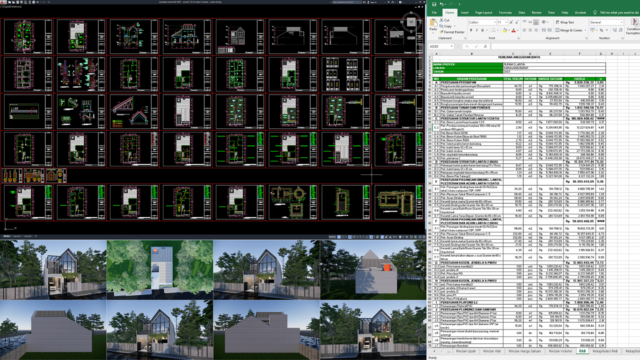Click the Increase Indent icon
Viewport: 640px width, 360px height.
tap(550, 30)
